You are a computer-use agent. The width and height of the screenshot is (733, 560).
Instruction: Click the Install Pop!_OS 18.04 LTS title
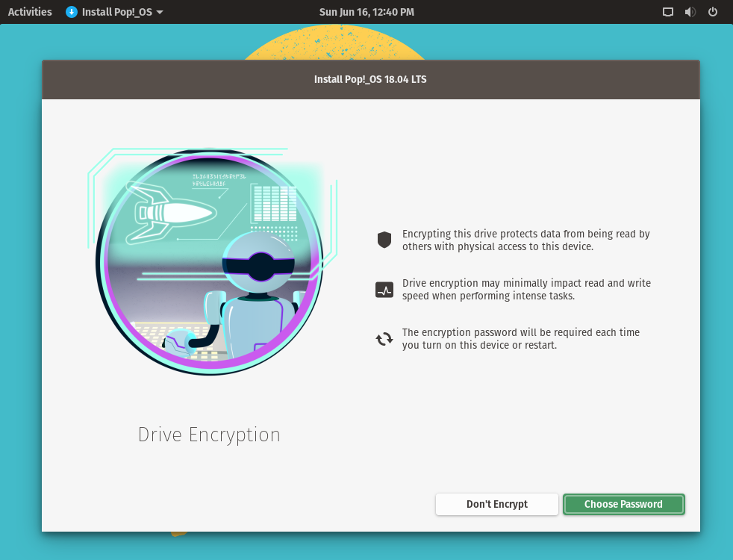tap(370, 79)
